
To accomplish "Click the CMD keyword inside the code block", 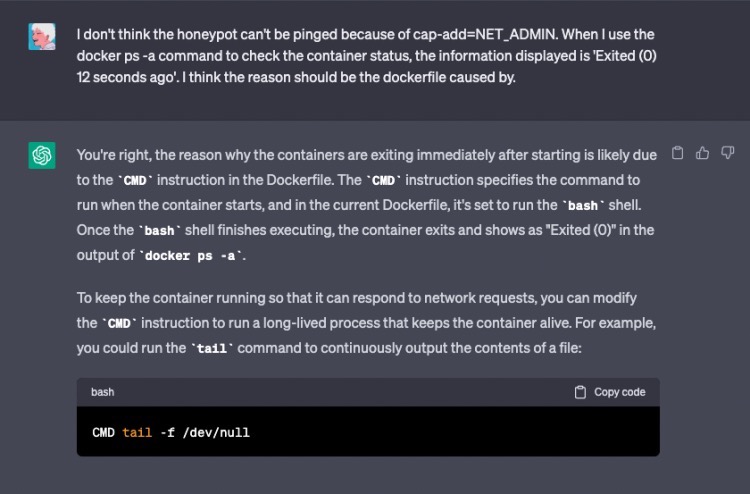I will coord(103,432).
